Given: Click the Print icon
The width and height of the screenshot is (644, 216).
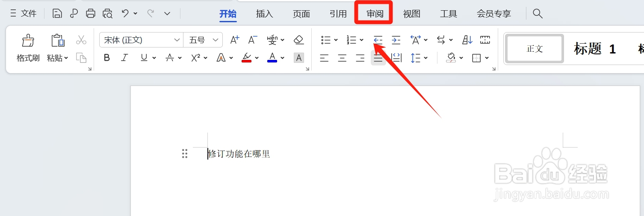Looking at the screenshot, I should (x=91, y=14).
